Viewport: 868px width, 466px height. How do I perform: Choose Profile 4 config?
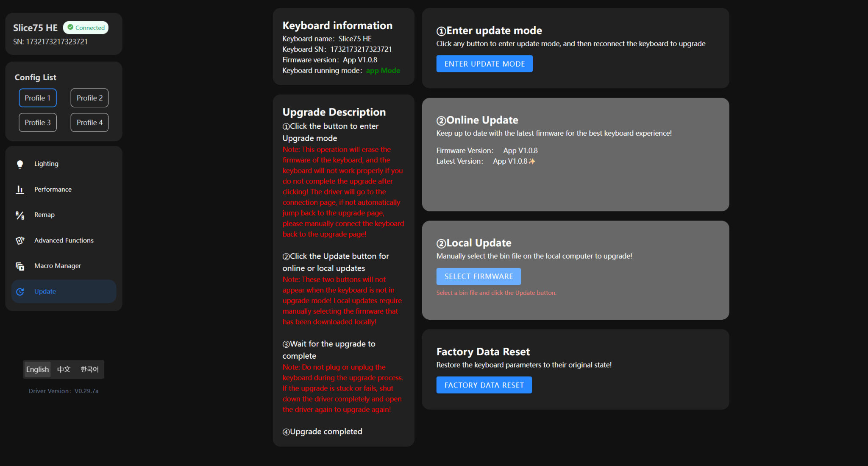coord(89,123)
